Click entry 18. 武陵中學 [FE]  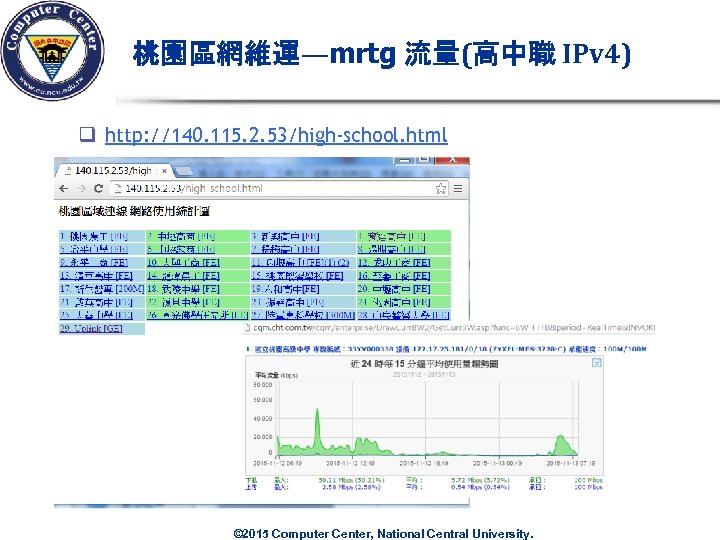coord(183,289)
